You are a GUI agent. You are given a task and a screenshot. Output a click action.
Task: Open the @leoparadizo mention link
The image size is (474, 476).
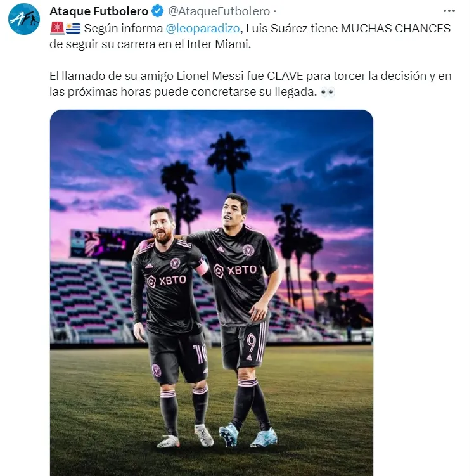pyautogui.click(x=203, y=29)
